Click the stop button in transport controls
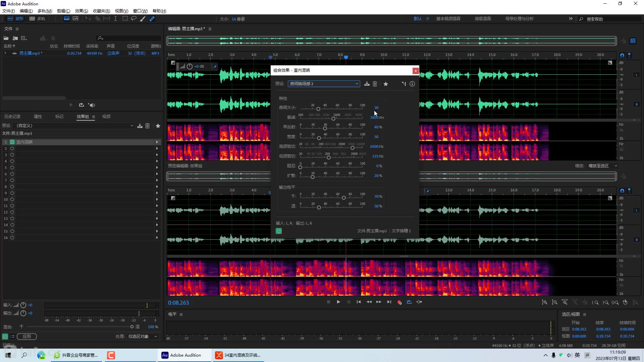This screenshot has width=644, height=362. [329, 302]
